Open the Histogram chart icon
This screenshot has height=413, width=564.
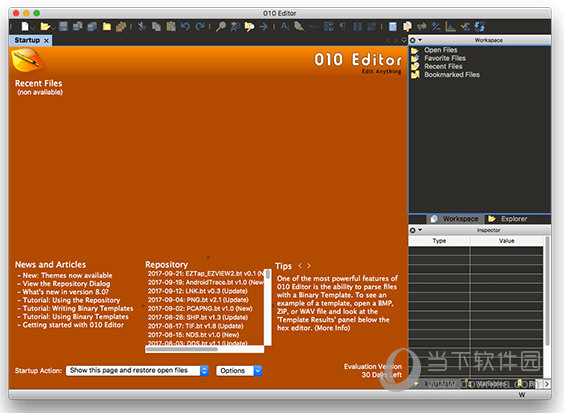point(450,26)
